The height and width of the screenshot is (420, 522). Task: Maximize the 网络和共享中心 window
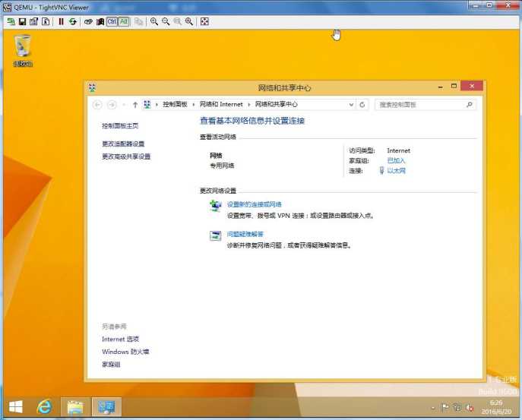coord(454,86)
